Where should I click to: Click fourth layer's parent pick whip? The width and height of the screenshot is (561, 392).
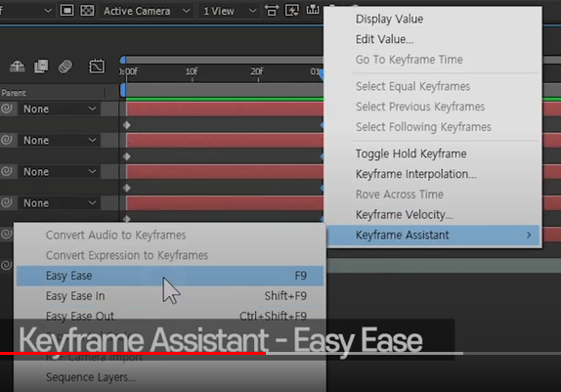pyautogui.click(x=7, y=202)
